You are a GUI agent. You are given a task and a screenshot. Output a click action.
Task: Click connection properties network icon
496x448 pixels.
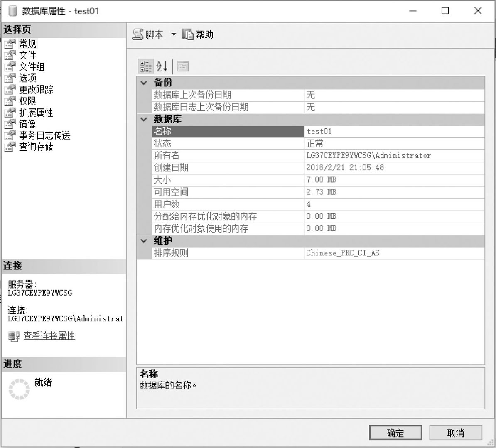click(14, 336)
